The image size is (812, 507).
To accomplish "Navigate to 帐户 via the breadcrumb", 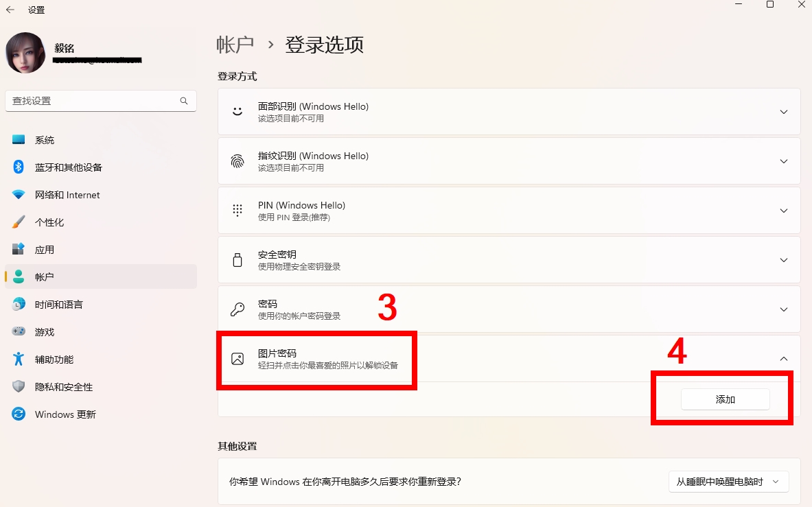I will coord(236,45).
